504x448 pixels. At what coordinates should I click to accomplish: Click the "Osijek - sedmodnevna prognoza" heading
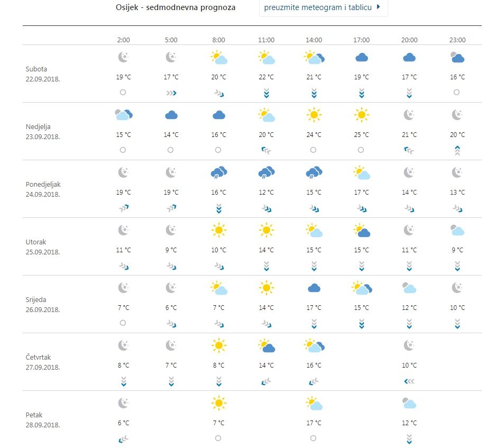click(x=176, y=8)
